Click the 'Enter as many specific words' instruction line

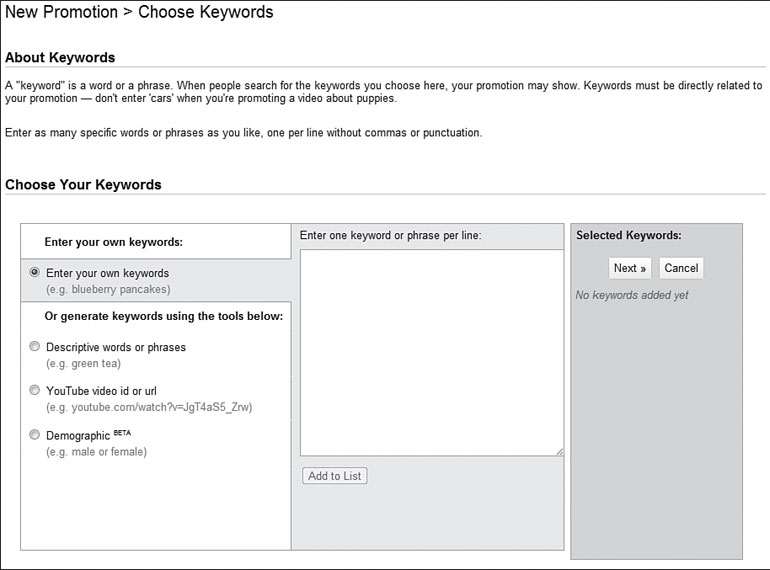(244, 133)
